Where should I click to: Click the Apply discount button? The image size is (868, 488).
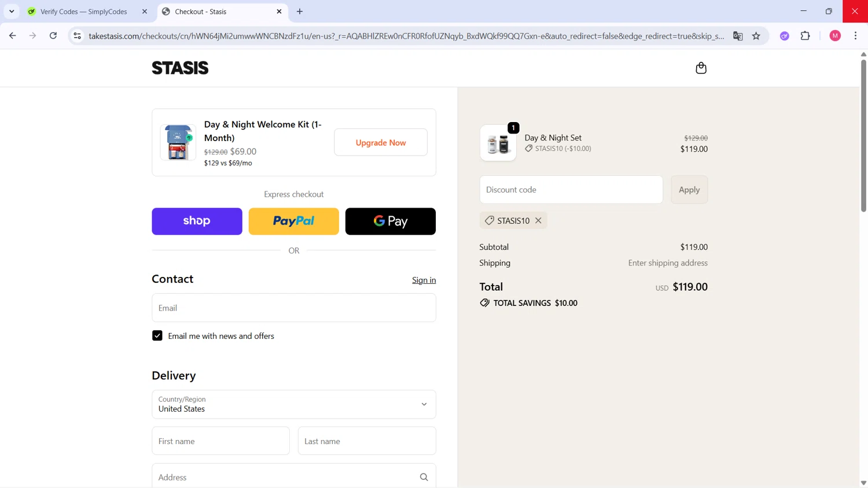coord(689,190)
